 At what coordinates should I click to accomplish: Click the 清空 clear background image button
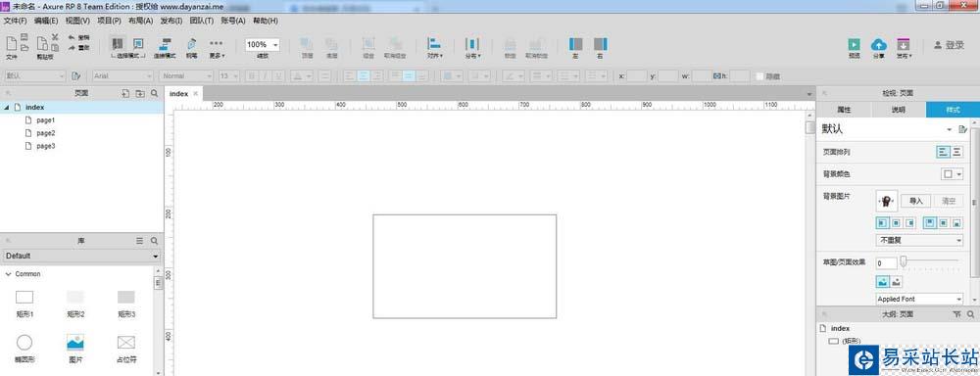[x=948, y=201]
